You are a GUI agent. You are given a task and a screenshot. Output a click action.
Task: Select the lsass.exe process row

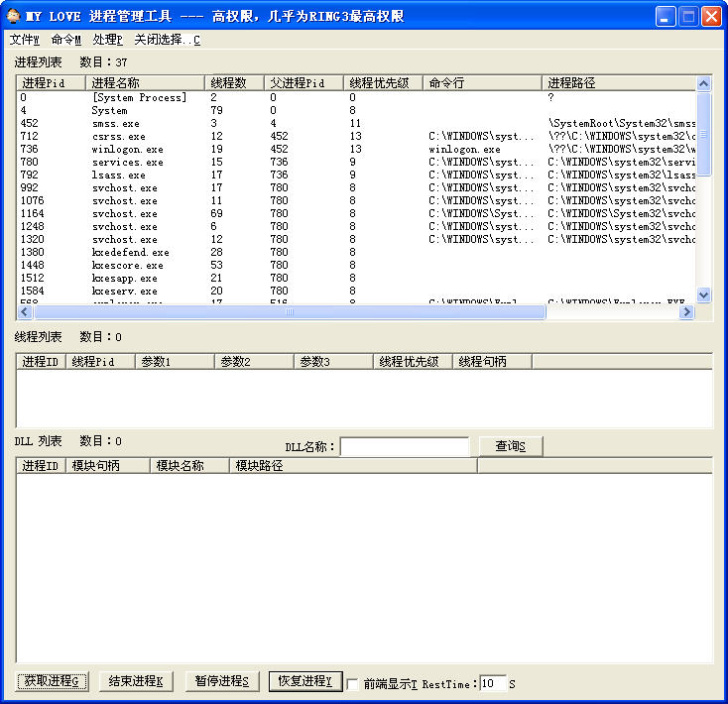point(356,175)
